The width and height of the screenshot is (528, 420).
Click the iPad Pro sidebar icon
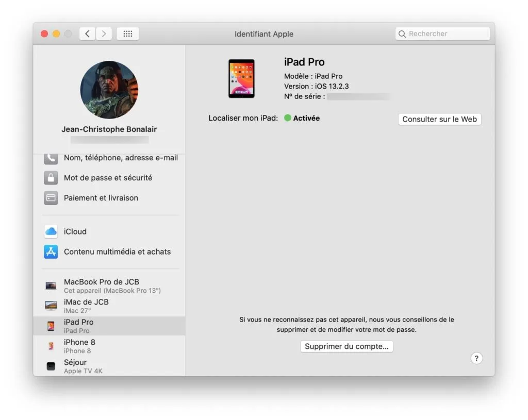pyautogui.click(x=51, y=326)
